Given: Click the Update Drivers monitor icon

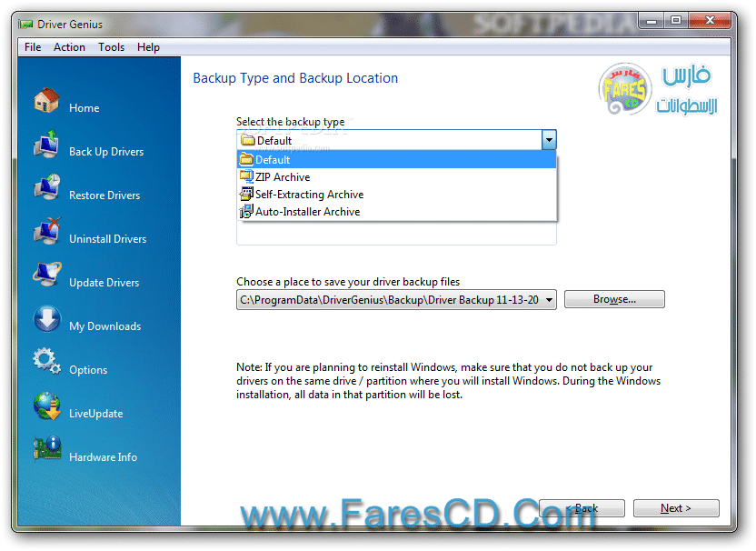Looking at the screenshot, I should click(x=46, y=275).
